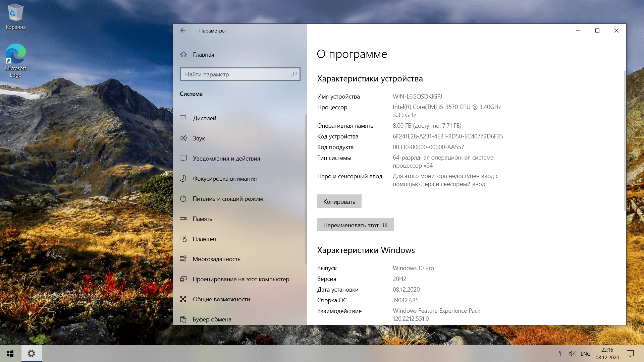Click the Буфер обмена clipboard icon

[x=183, y=319]
